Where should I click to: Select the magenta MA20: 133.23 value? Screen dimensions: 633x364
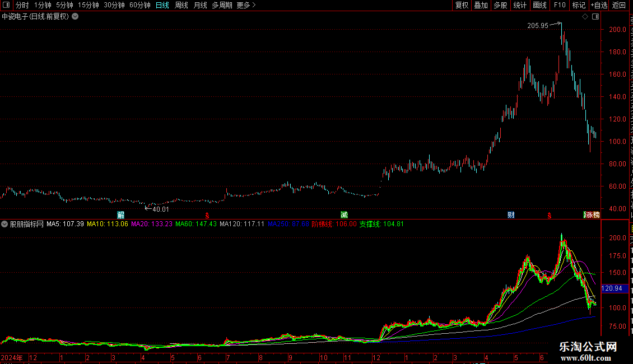pyautogui.click(x=152, y=224)
